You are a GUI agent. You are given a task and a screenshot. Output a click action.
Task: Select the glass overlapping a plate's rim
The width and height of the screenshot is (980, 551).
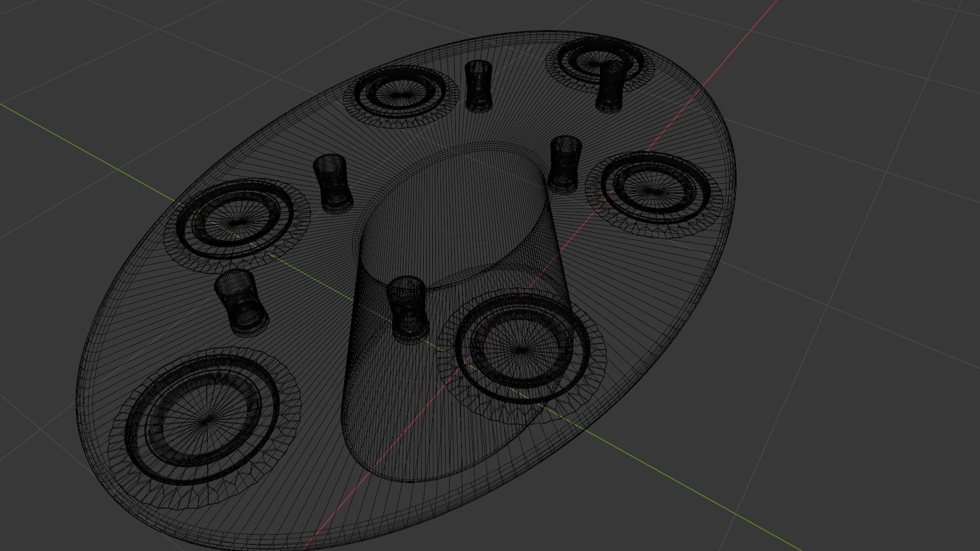click(610, 86)
